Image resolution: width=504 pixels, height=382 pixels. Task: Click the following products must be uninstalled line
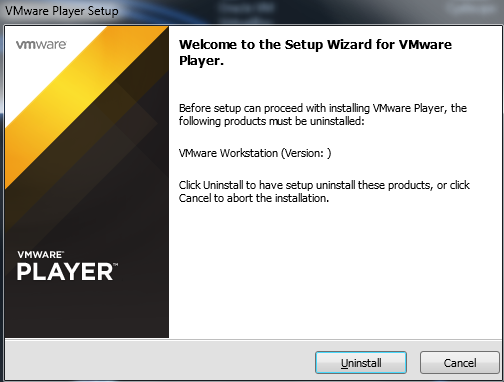272,121
